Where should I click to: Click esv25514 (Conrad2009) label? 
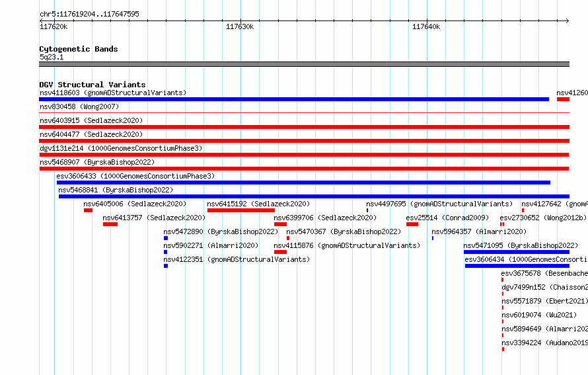(x=447, y=218)
